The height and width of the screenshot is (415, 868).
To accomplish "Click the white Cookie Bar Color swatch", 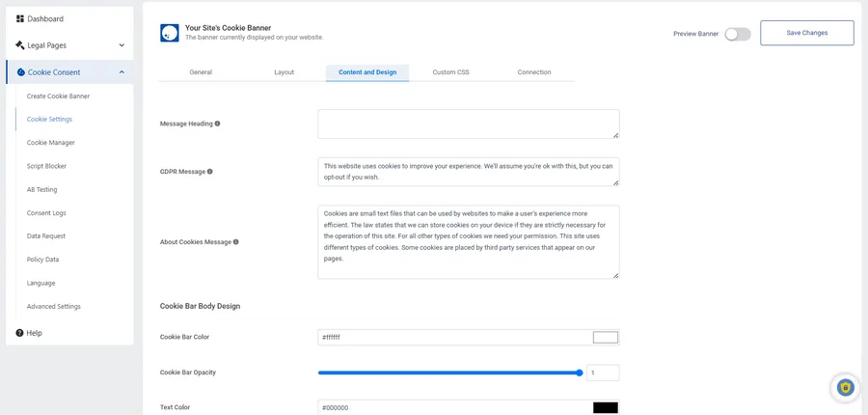I will (x=605, y=337).
